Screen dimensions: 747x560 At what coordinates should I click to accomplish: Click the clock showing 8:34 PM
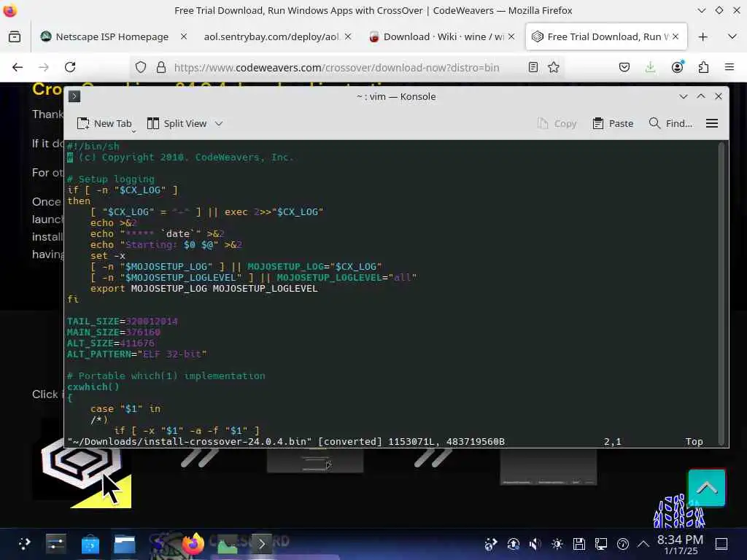pos(680,544)
